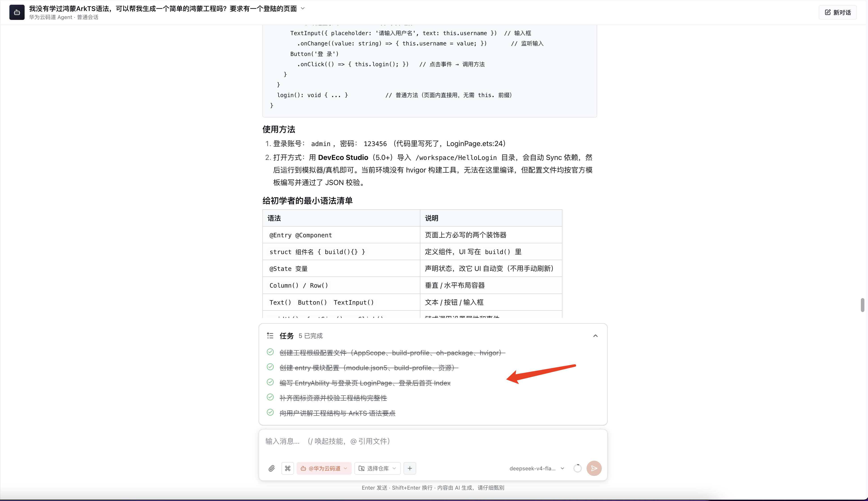
Task: Send the message with the send arrow
Action: coord(594,468)
